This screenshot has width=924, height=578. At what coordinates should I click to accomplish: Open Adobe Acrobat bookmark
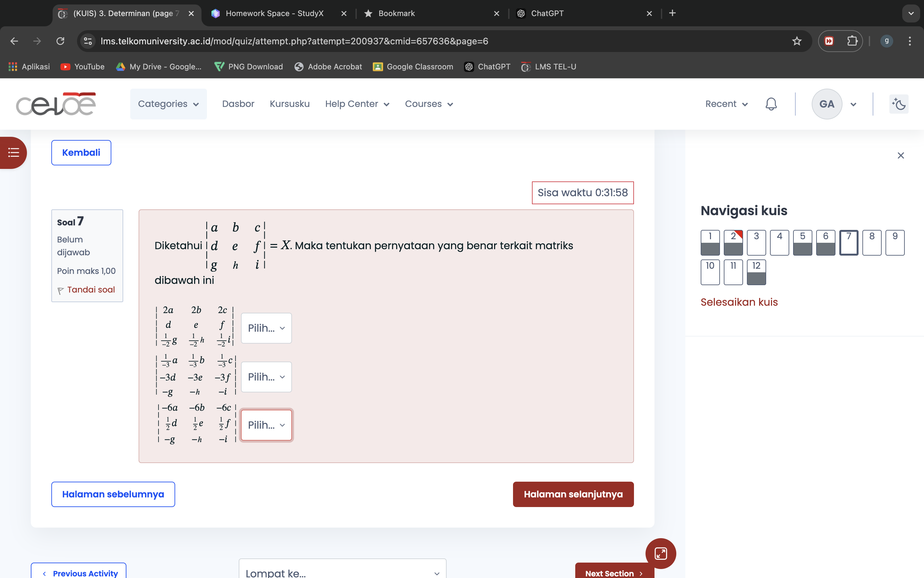tap(328, 66)
